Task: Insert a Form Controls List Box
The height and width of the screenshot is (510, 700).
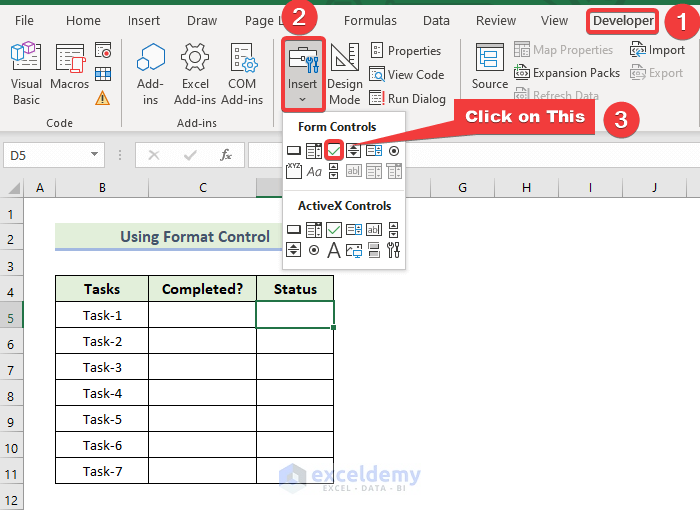Action: pyautogui.click(x=374, y=151)
